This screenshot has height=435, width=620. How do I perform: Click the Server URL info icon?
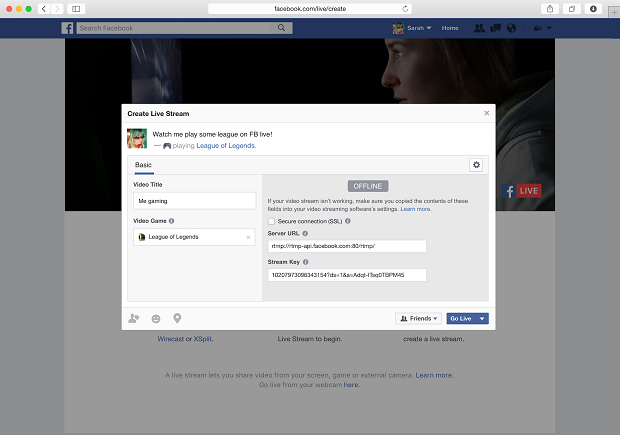[x=305, y=233]
